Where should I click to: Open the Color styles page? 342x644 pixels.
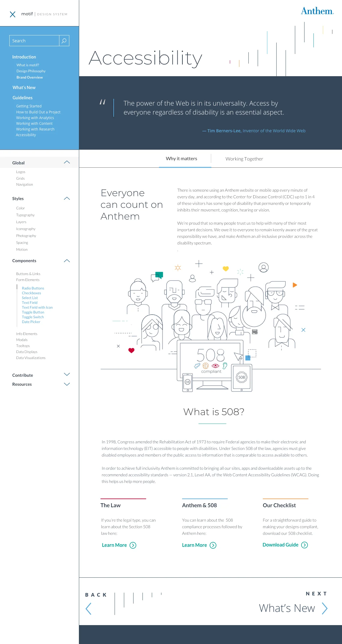click(20, 208)
